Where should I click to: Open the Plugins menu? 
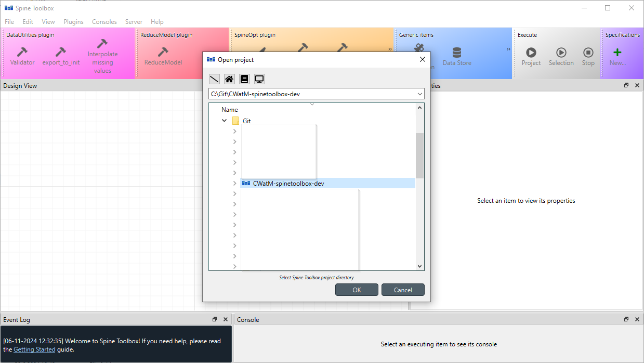tap(73, 22)
